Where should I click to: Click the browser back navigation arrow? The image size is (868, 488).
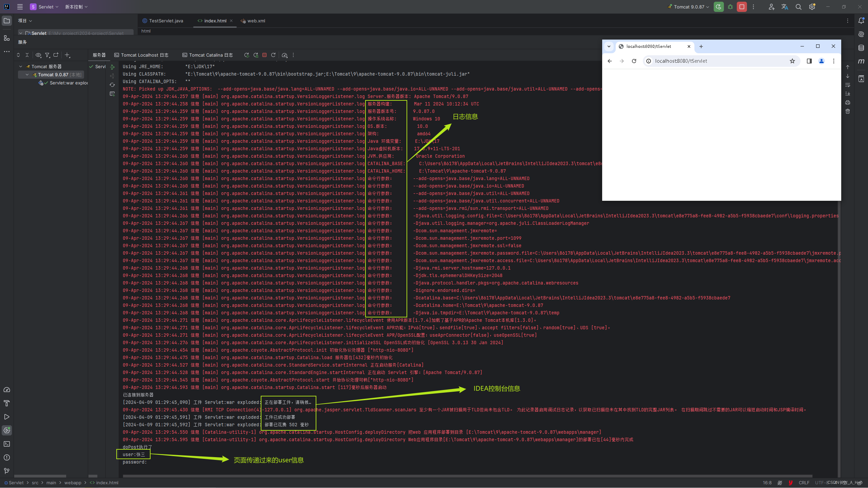pos(609,61)
